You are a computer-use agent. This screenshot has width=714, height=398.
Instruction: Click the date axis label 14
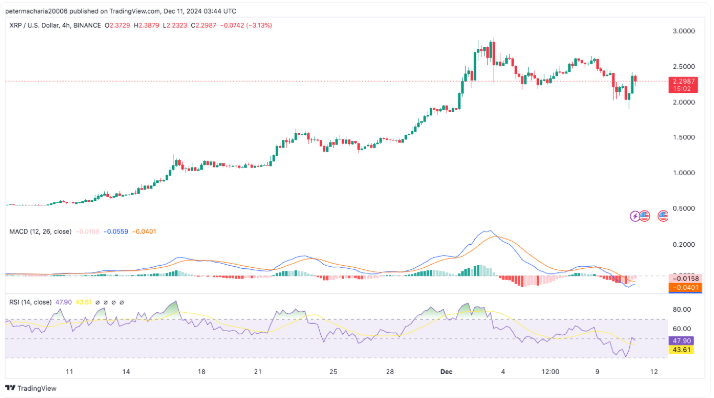[x=126, y=372]
